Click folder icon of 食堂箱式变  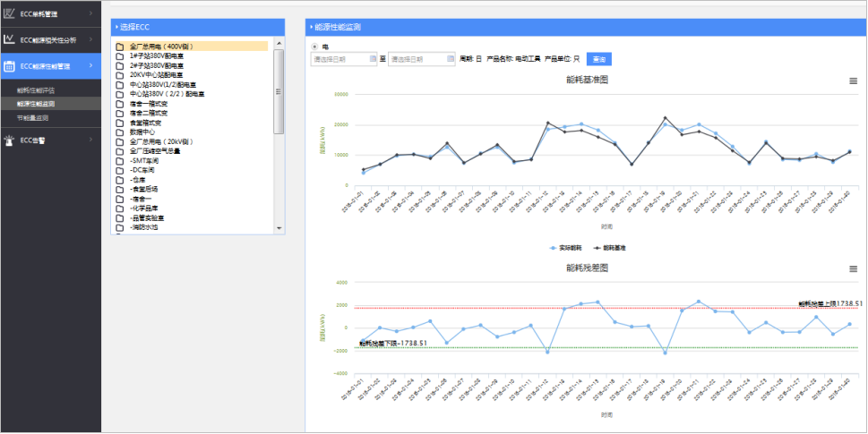[x=119, y=123]
